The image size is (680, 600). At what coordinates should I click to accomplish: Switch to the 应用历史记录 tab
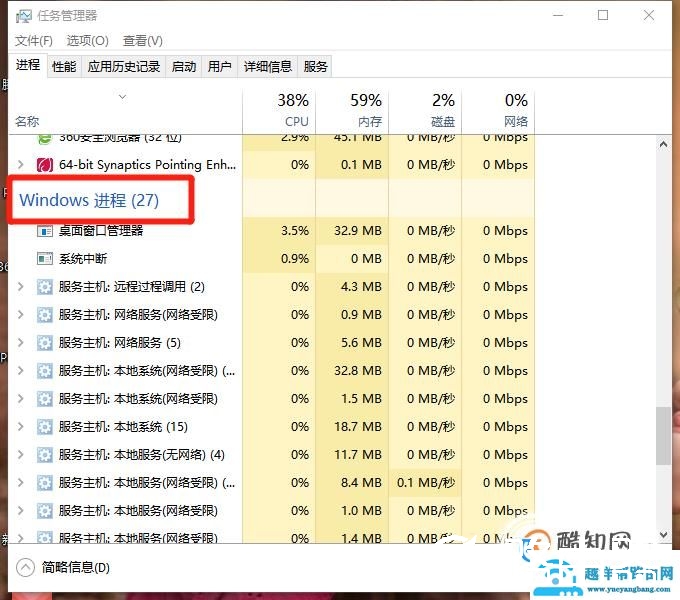tap(124, 67)
